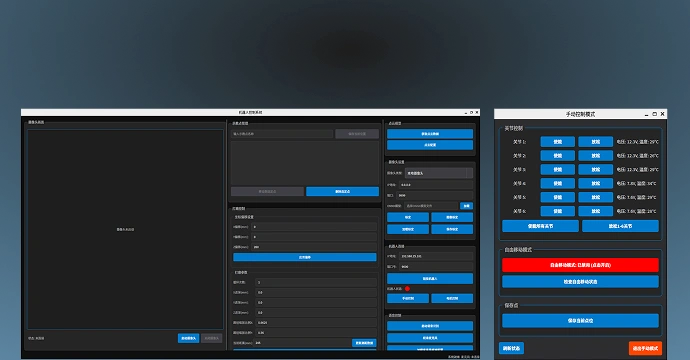Click gray 移动到选定点 button

[268, 191]
